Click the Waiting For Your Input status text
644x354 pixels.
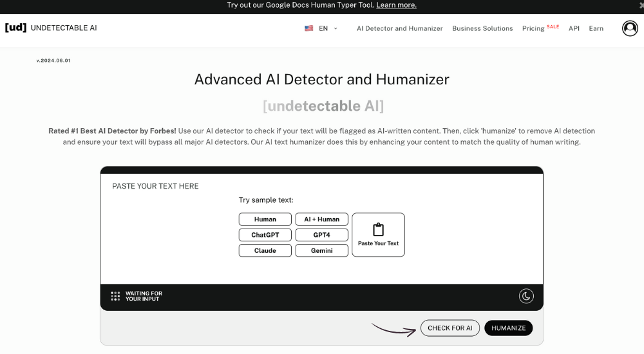144,296
